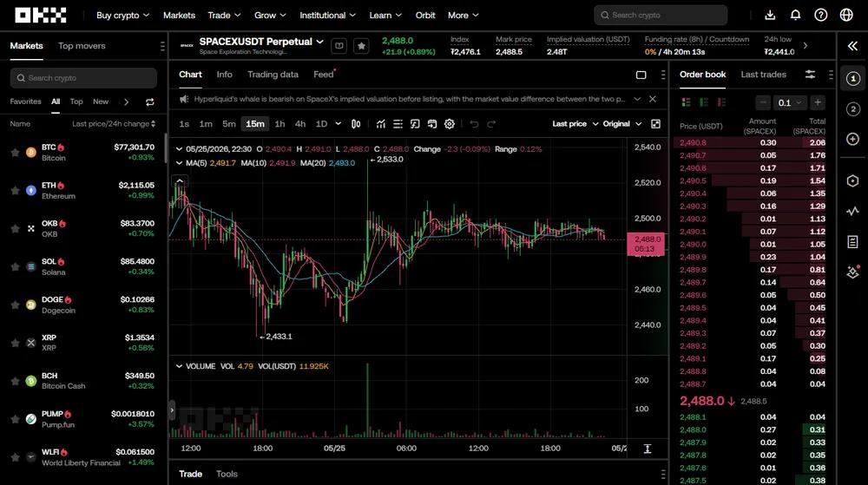Favorite DOGE with its star

[x=15, y=305]
